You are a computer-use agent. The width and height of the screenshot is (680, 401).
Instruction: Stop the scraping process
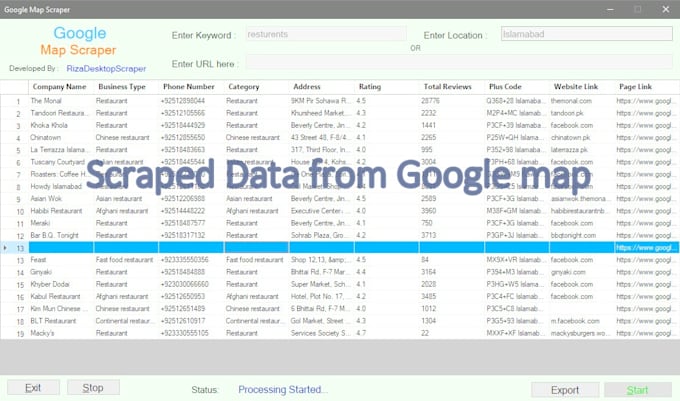[93, 388]
